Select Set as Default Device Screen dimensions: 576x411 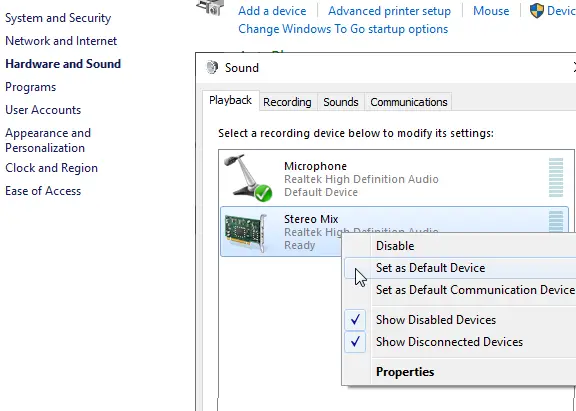click(430, 268)
